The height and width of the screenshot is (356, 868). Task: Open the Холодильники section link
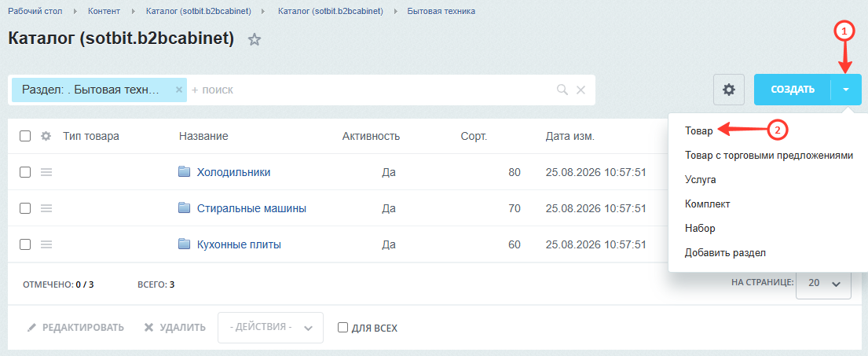pyautogui.click(x=233, y=172)
